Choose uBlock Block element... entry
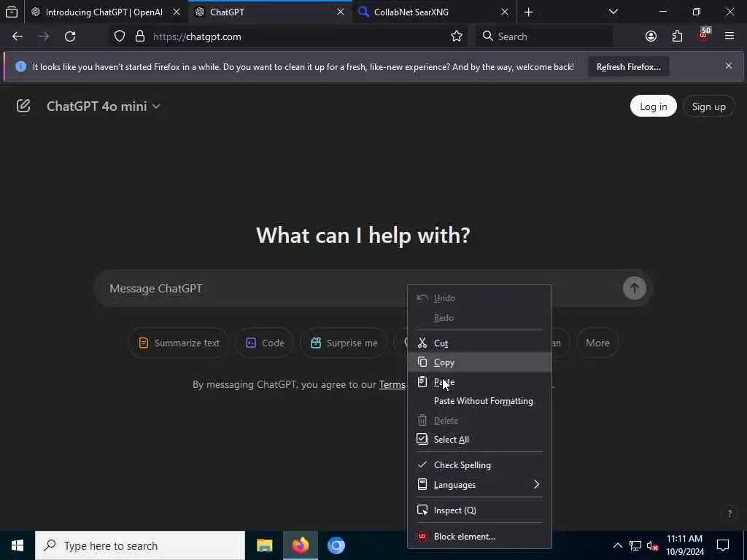 click(x=480, y=536)
